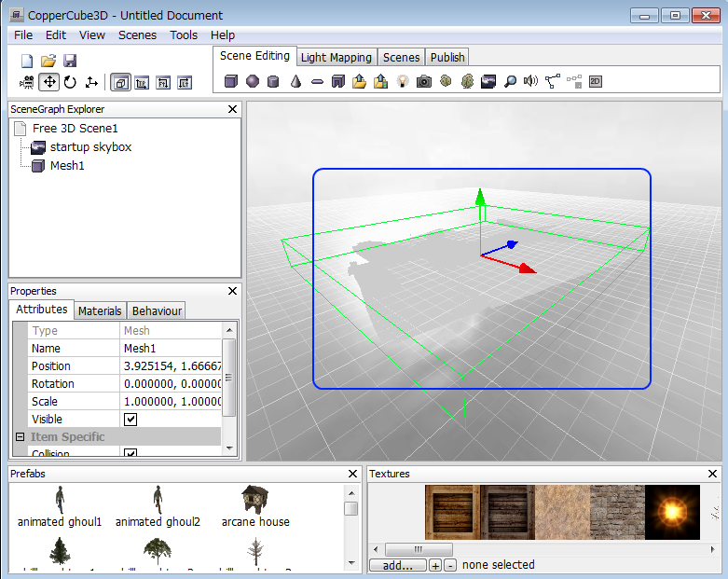Create a cone mesh
Viewport: 728px width, 579px height.
point(295,82)
